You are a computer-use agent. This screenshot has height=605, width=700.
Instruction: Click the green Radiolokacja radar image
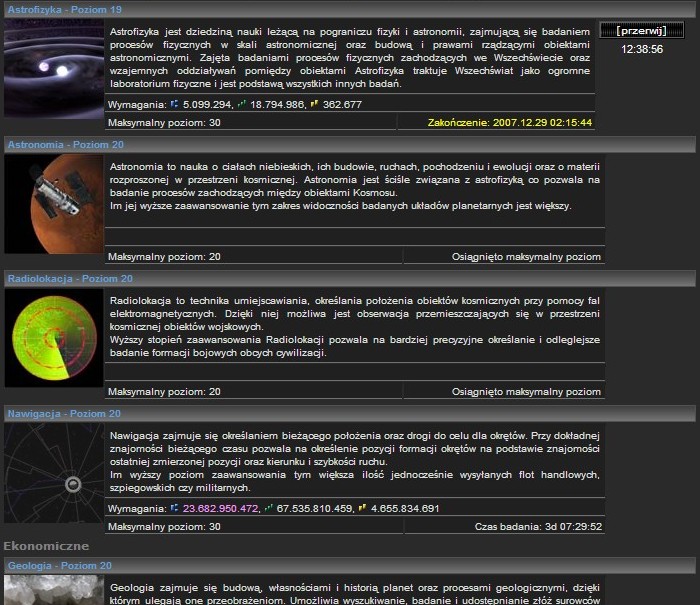53,339
